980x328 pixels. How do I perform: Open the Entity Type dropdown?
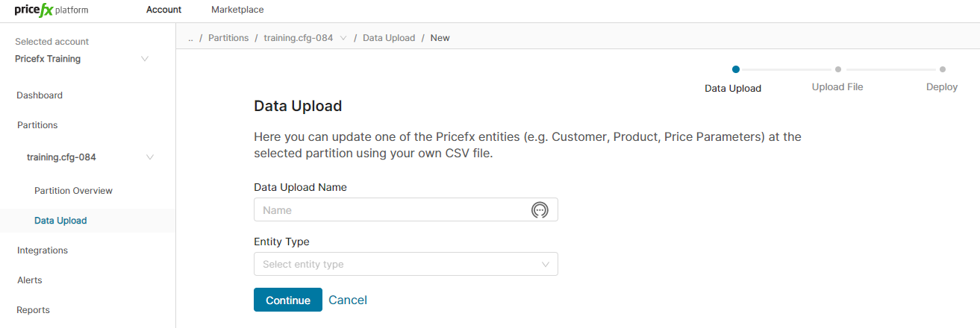tap(405, 264)
